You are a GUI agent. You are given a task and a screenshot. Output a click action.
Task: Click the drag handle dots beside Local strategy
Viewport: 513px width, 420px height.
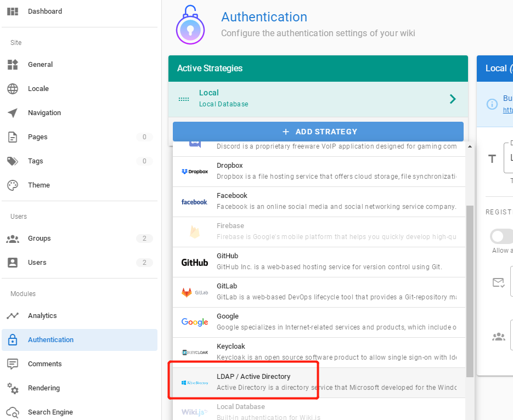tap(184, 99)
